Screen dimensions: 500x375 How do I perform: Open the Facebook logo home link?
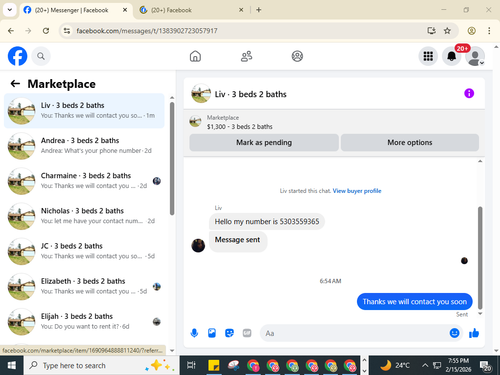(x=17, y=56)
